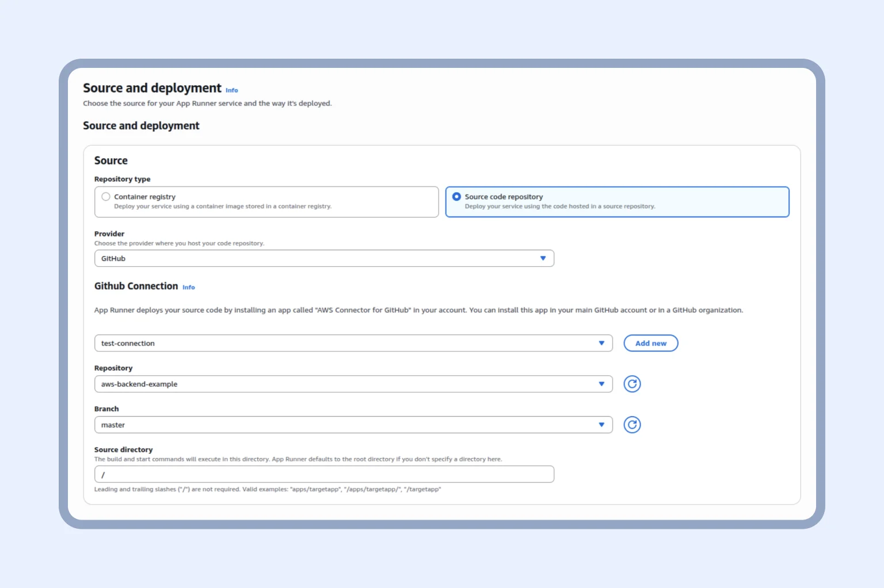Open Info beside Source and deployment heading
This screenshot has height=588, width=884.
click(x=231, y=90)
